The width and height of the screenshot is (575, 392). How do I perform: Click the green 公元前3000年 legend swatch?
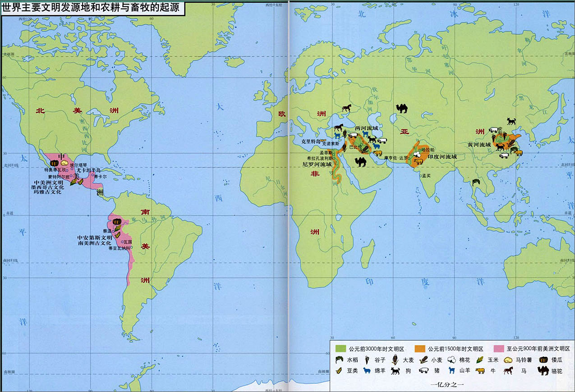pyautogui.click(x=340, y=349)
